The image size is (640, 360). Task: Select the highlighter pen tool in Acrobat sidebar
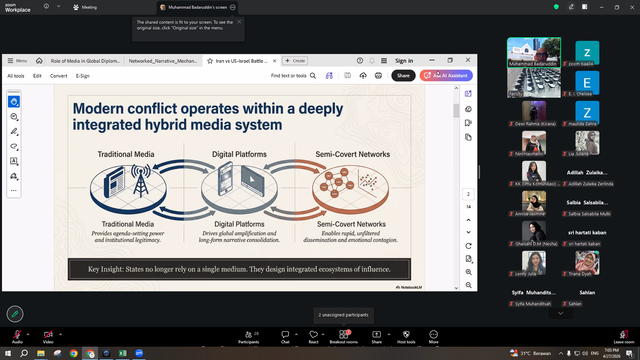tap(14, 131)
